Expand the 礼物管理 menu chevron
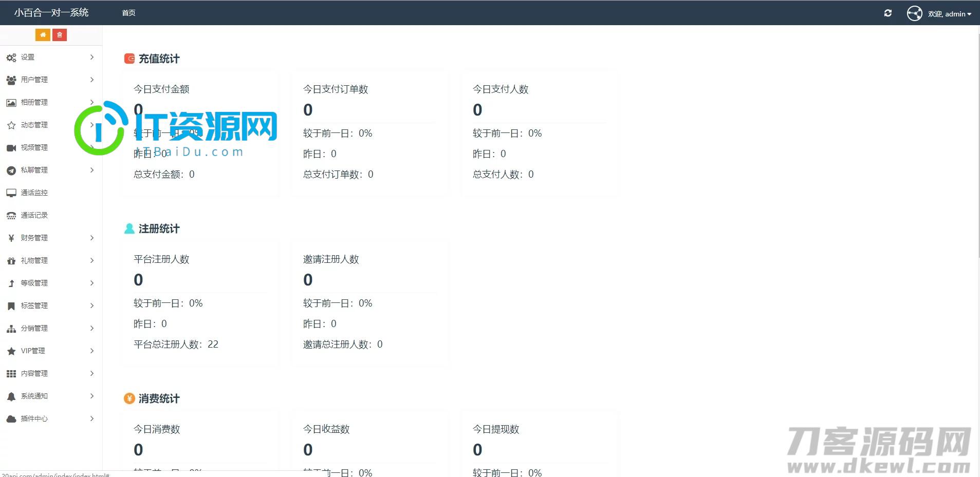The width and height of the screenshot is (980, 477). tap(92, 260)
